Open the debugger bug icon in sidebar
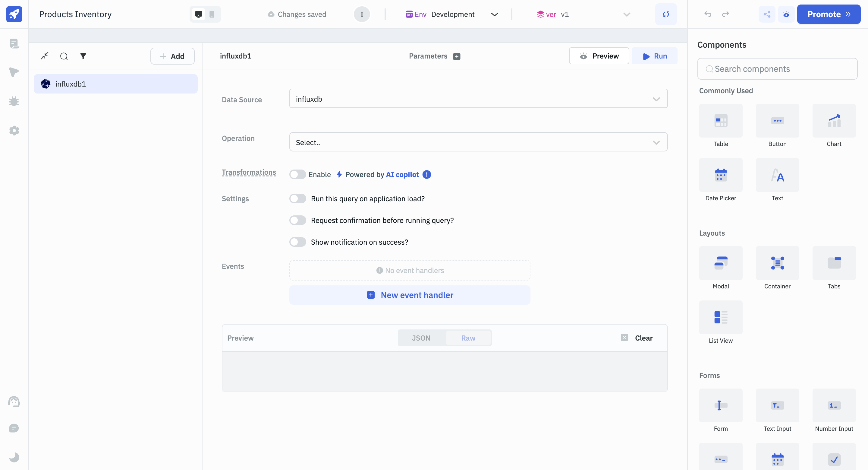Image resolution: width=868 pixels, height=470 pixels. 14,101
